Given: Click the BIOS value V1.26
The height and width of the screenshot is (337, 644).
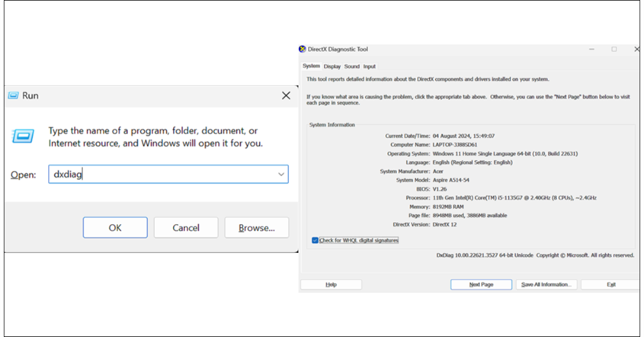Looking at the screenshot, I should tap(439, 189).
